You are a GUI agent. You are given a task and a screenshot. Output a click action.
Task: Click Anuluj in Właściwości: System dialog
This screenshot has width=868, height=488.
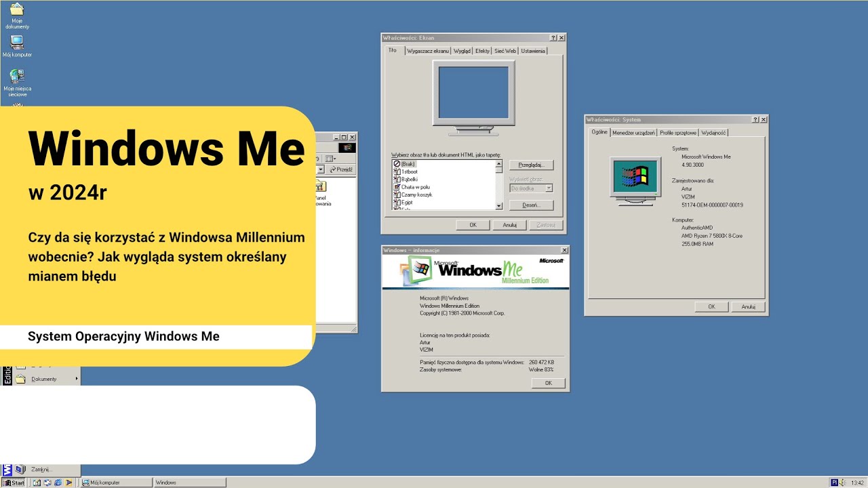748,306
